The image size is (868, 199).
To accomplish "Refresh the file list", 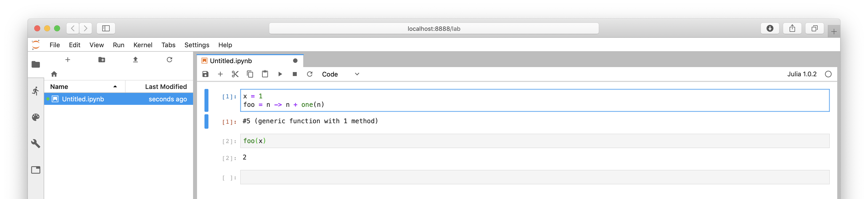I will point(169,60).
